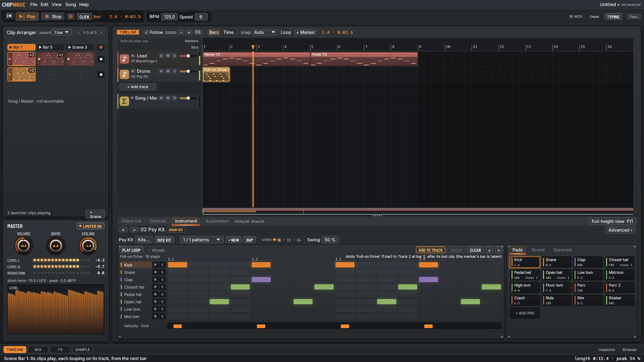Stop the Bar 1 scene row clips

[101, 59]
